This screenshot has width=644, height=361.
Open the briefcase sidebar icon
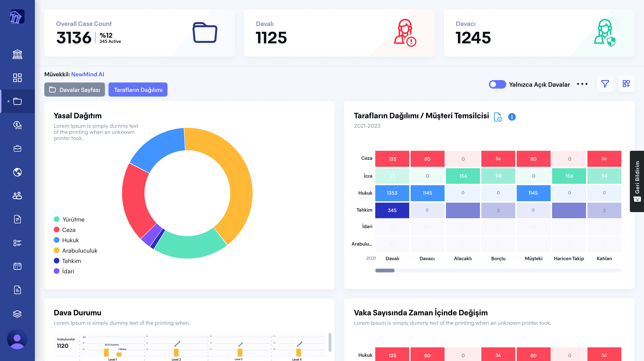pos(17,149)
